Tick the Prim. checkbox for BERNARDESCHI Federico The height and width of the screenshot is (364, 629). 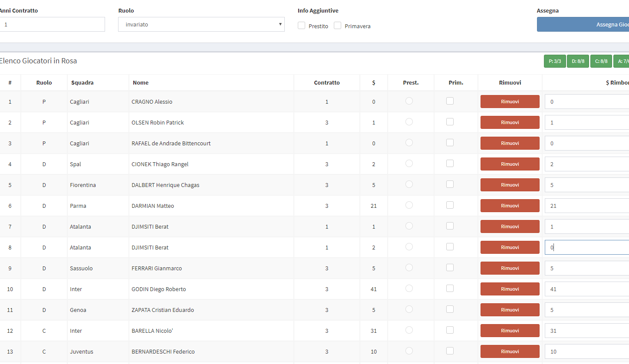coord(450,351)
